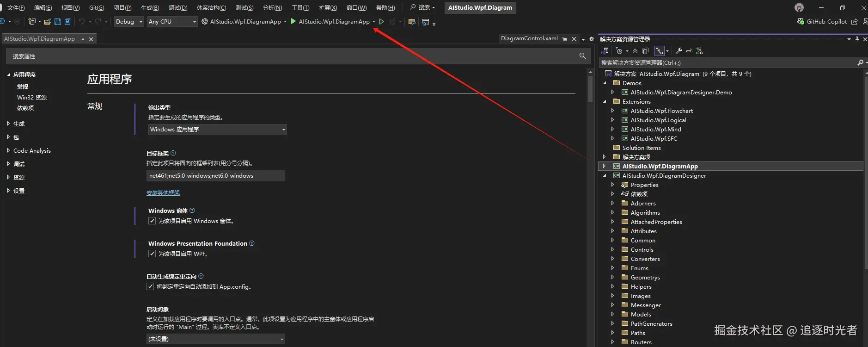
Task: Click the Collapse All icon in Solution Explorer
Action: click(635, 51)
